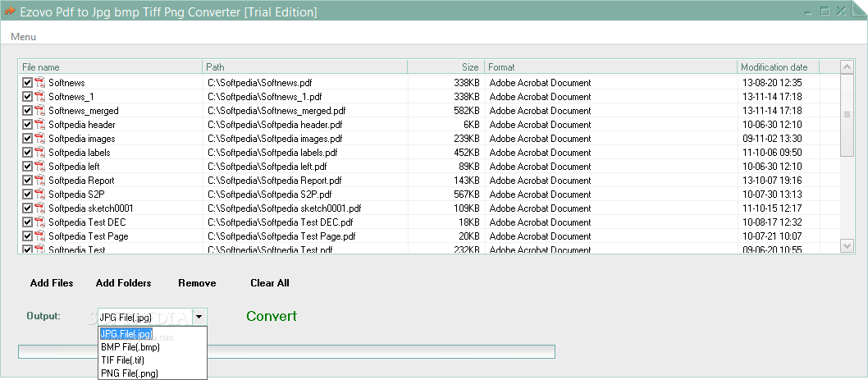
Task: Sort by the Path column header
Action: click(x=305, y=67)
